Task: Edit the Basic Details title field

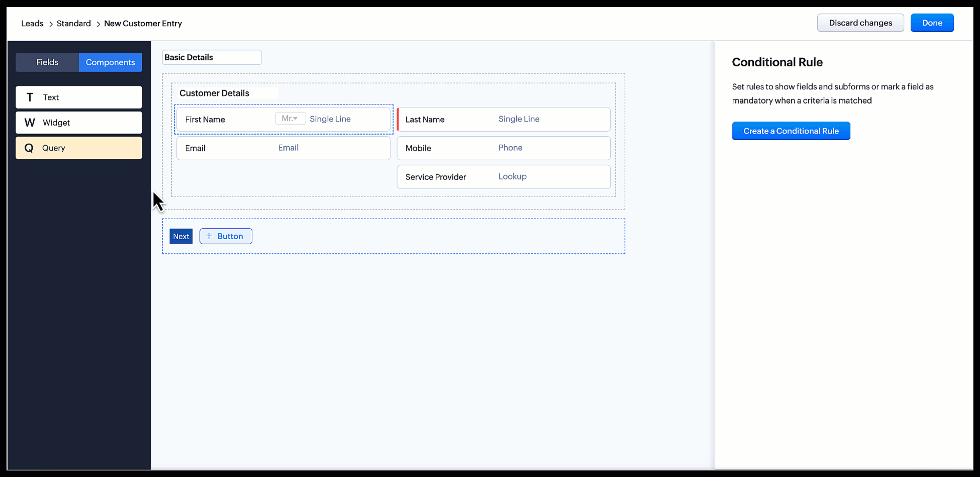Action: (x=212, y=57)
